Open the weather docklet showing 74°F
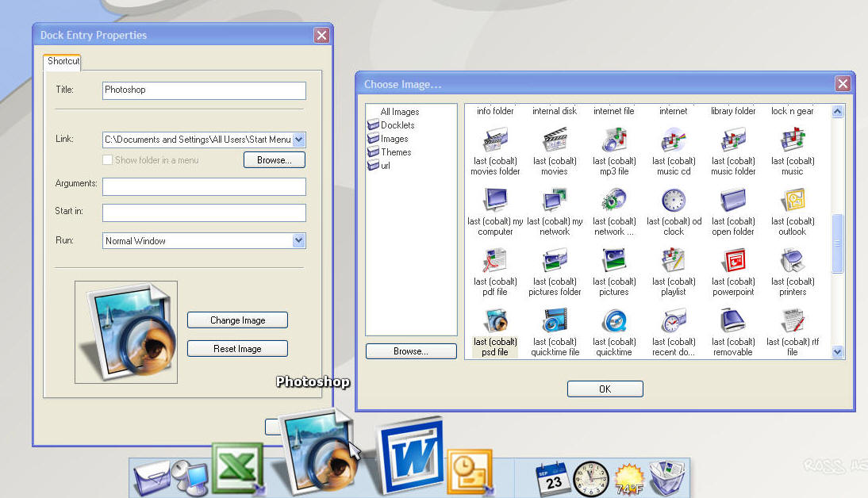The image size is (868, 498). [x=629, y=479]
